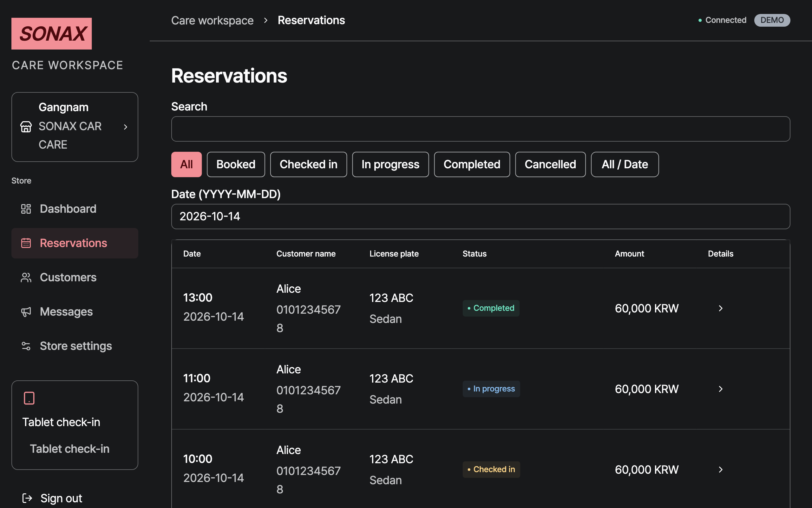Toggle the All / Date filter
812x508 pixels.
coord(625,164)
